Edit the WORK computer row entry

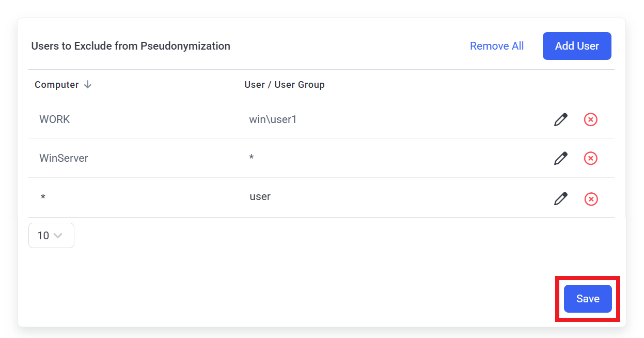pyautogui.click(x=560, y=119)
